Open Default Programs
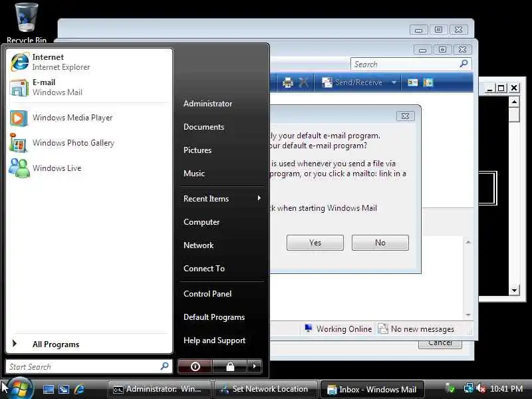This screenshot has width=532, height=399. click(x=213, y=317)
